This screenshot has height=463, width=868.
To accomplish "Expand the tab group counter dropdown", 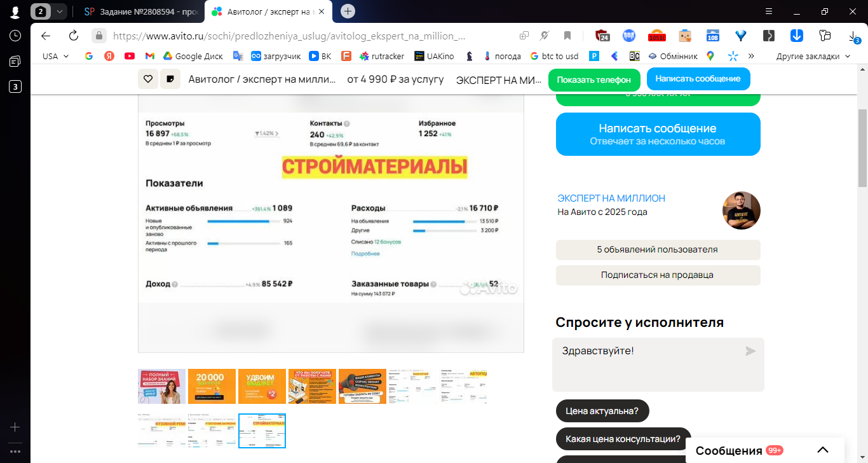I will pos(60,11).
